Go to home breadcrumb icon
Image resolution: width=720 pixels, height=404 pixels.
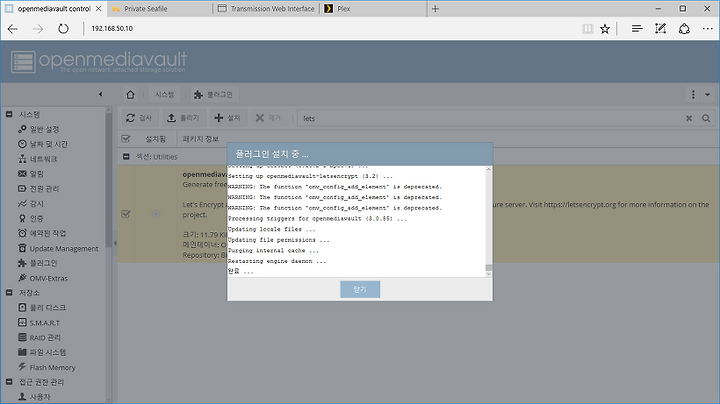click(130, 95)
